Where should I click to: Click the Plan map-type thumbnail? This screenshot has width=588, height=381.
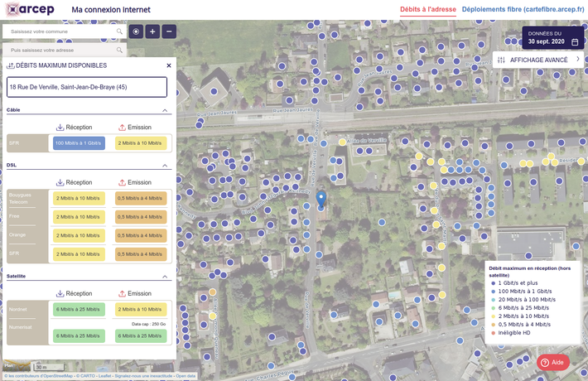coord(17,365)
